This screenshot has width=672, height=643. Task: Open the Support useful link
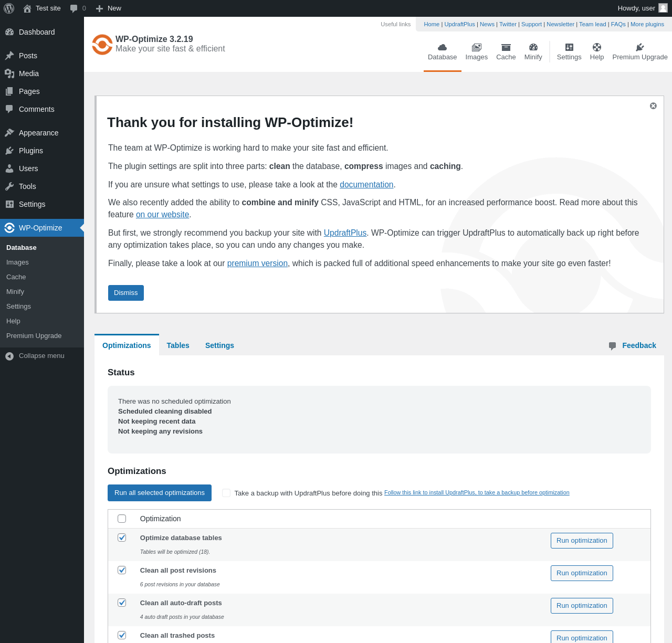click(531, 24)
